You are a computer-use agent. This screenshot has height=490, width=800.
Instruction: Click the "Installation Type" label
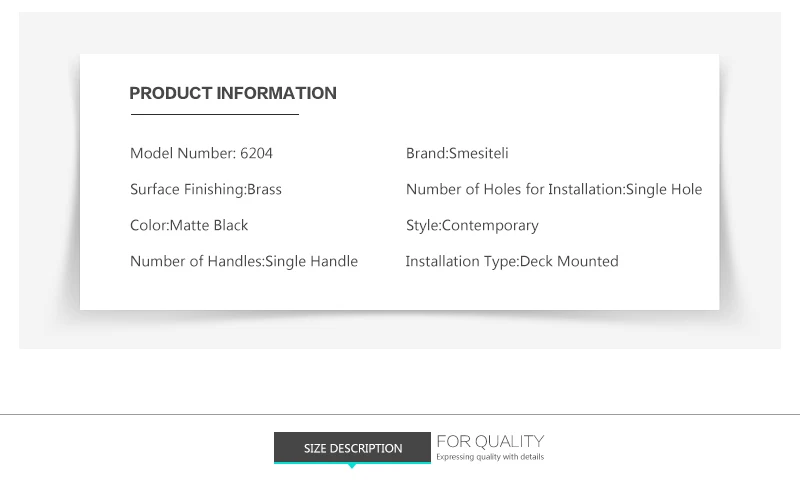460,262
